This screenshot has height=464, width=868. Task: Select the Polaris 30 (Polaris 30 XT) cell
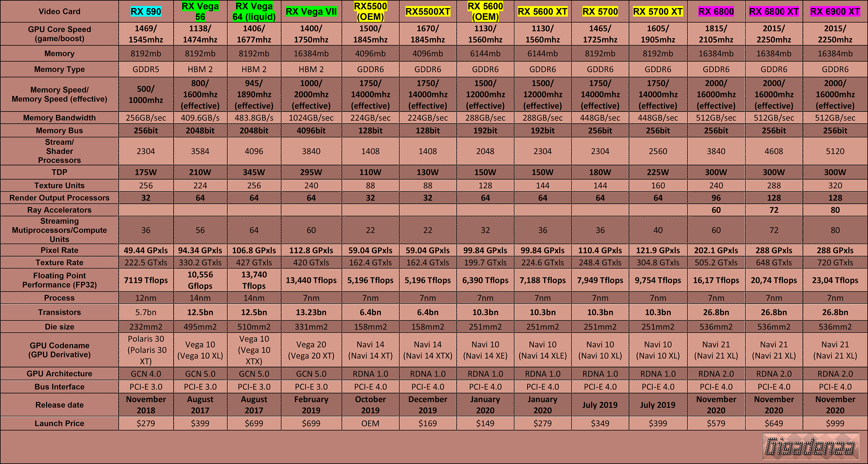pyautogui.click(x=146, y=350)
